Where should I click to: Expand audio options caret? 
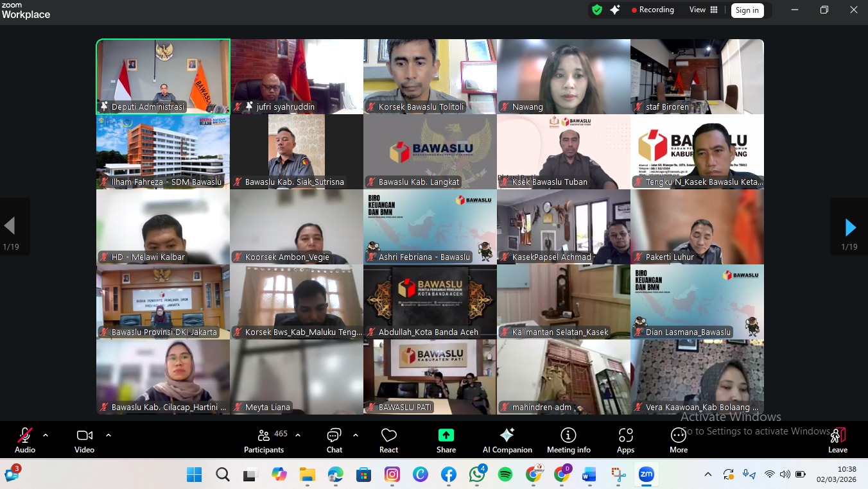coord(46,435)
